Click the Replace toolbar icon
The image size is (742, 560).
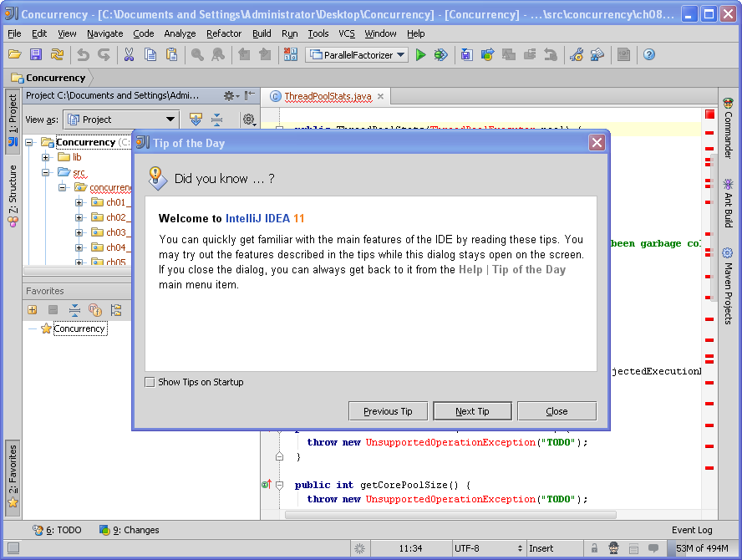coord(218,55)
